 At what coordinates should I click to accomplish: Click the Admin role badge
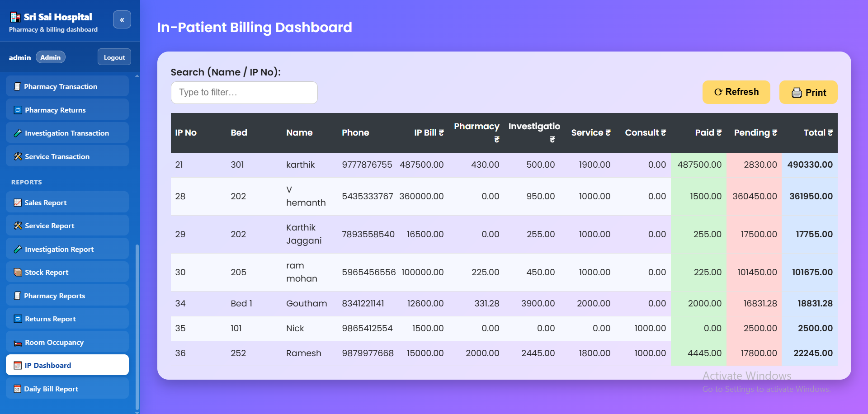51,57
